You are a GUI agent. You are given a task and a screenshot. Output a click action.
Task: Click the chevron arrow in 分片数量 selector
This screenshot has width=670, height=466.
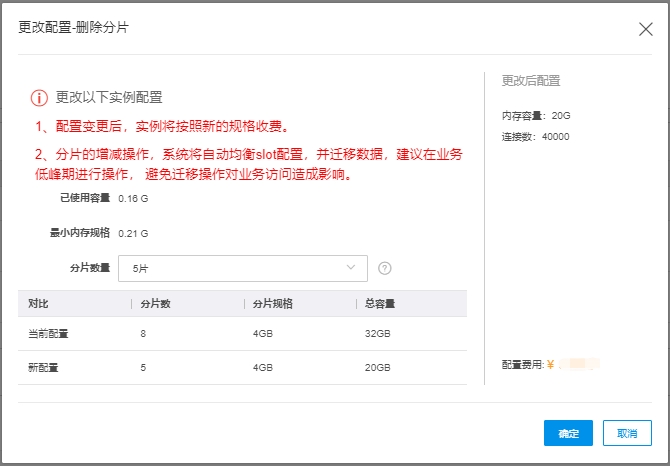[351, 268]
